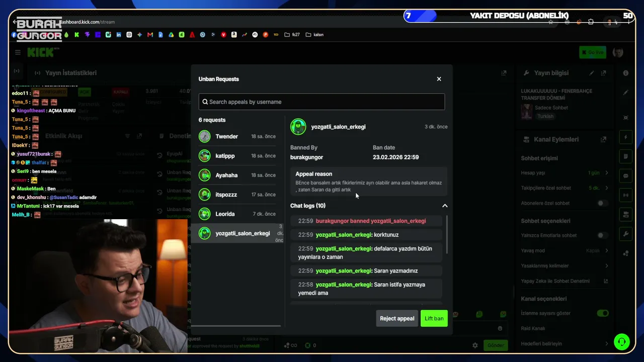The width and height of the screenshot is (644, 362).
Task: Click the wrench sidebar icon
Action: click(626, 234)
